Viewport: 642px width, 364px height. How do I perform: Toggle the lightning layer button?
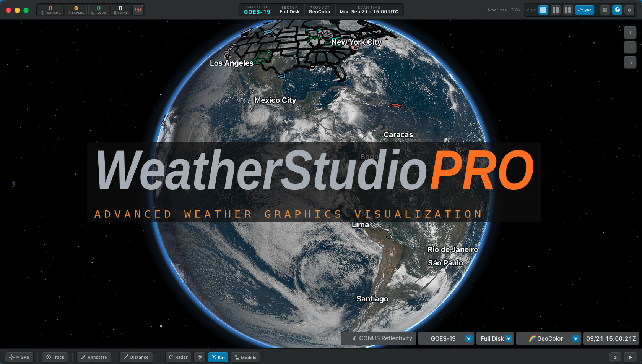pos(200,357)
